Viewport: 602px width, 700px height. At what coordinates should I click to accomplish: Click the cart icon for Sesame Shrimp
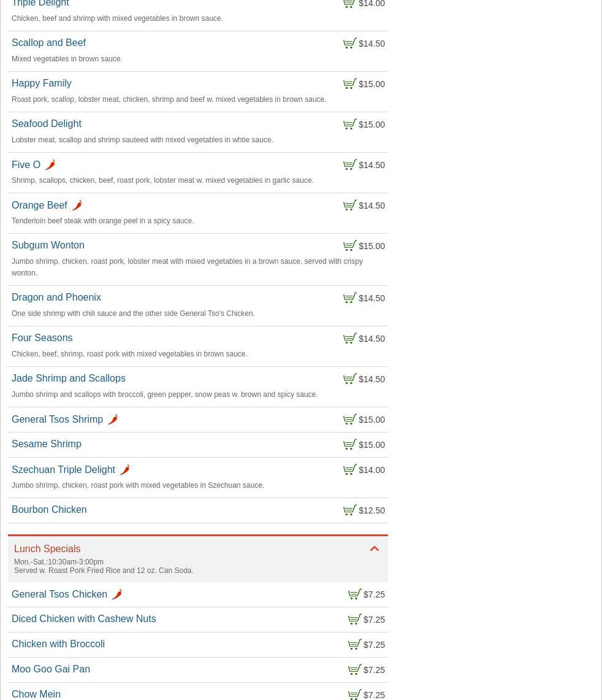349,445
